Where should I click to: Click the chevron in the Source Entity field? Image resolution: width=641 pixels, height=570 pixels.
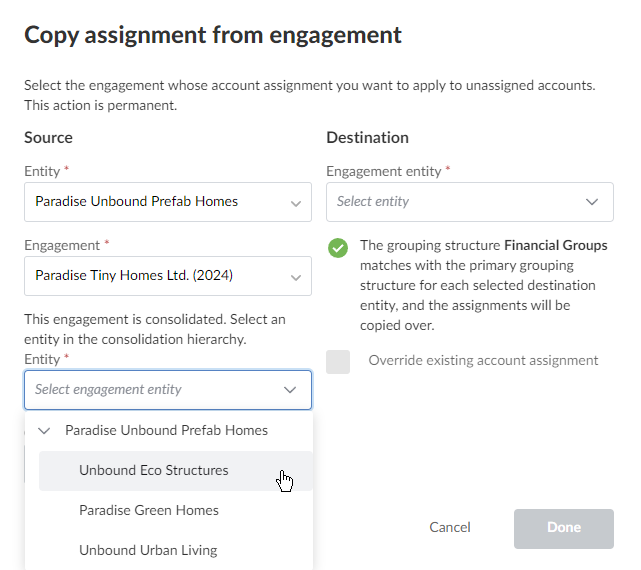[x=296, y=203]
